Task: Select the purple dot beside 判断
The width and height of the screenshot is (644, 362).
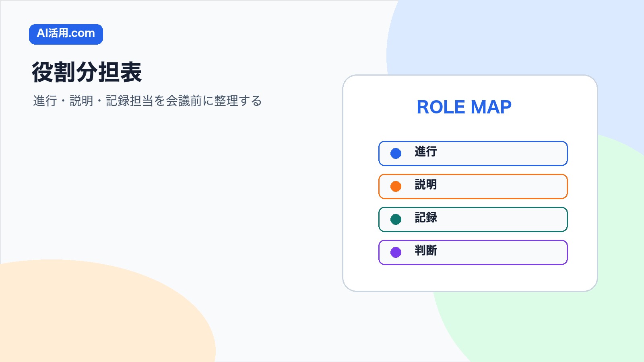Action: tap(396, 252)
